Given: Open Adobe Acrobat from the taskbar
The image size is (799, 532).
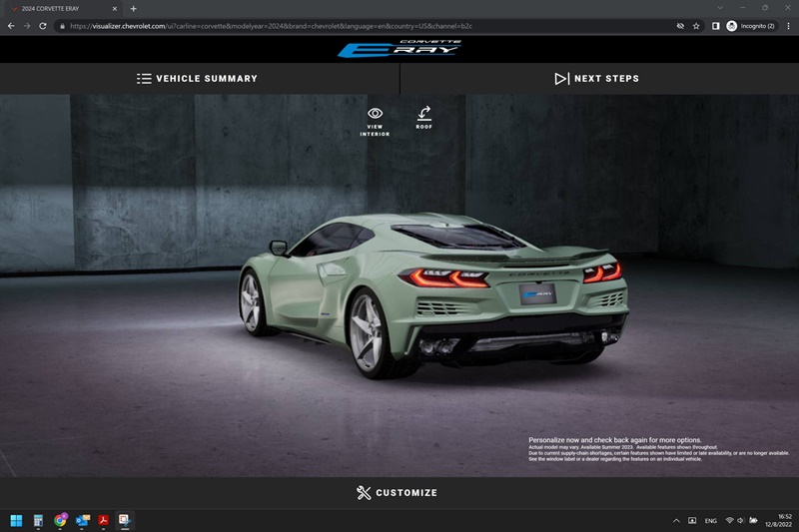Looking at the screenshot, I should [103, 520].
